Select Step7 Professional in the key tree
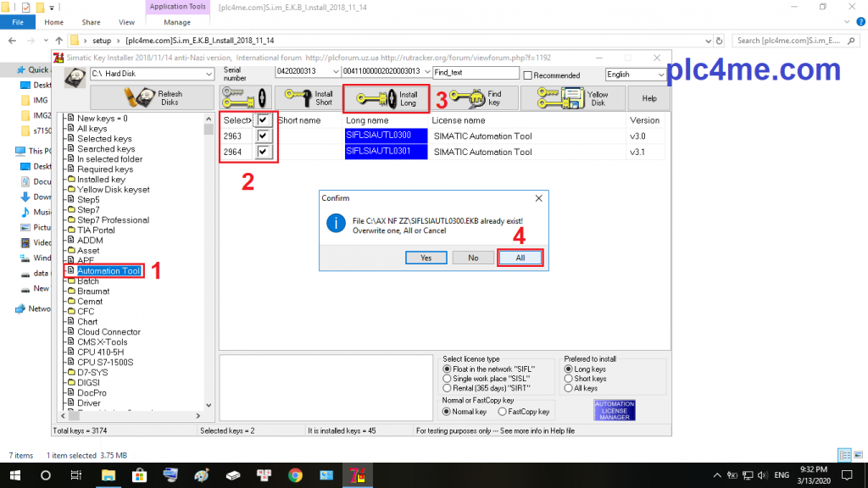 (x=113, y=220)
